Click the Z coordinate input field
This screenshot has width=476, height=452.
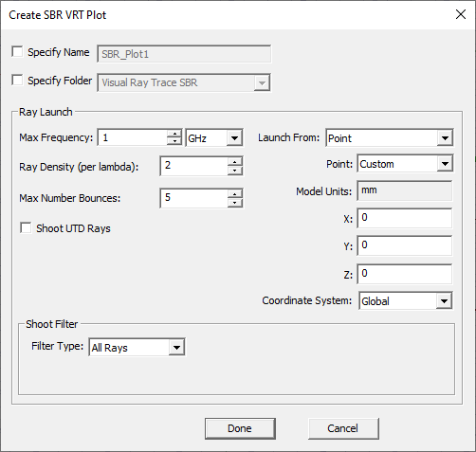coord(405,274)
